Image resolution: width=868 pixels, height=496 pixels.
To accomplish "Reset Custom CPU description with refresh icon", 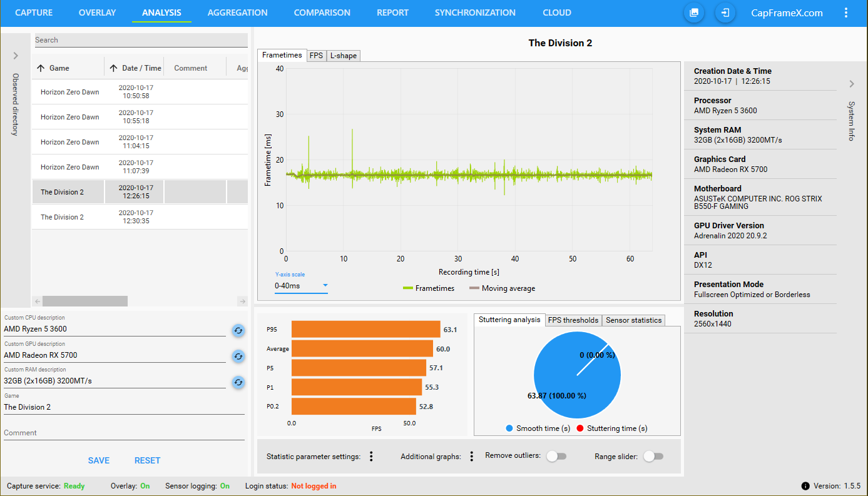I will [x=238, y=330].
